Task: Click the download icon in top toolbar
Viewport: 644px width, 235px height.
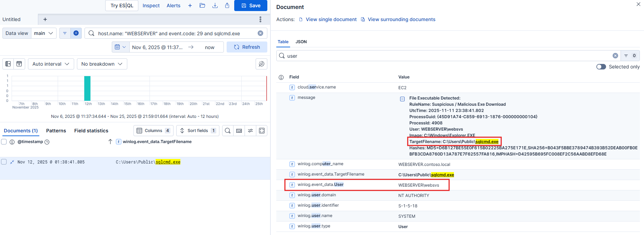Action: (215, 6)
